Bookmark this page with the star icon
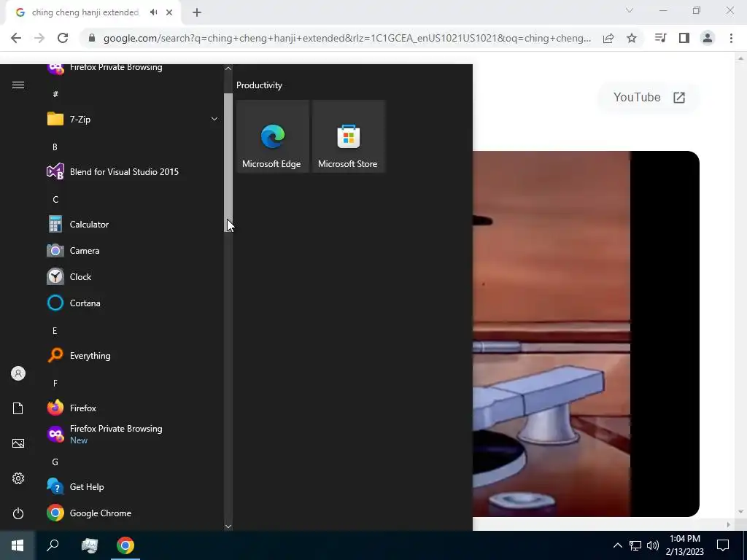 [x=632, y=38]
